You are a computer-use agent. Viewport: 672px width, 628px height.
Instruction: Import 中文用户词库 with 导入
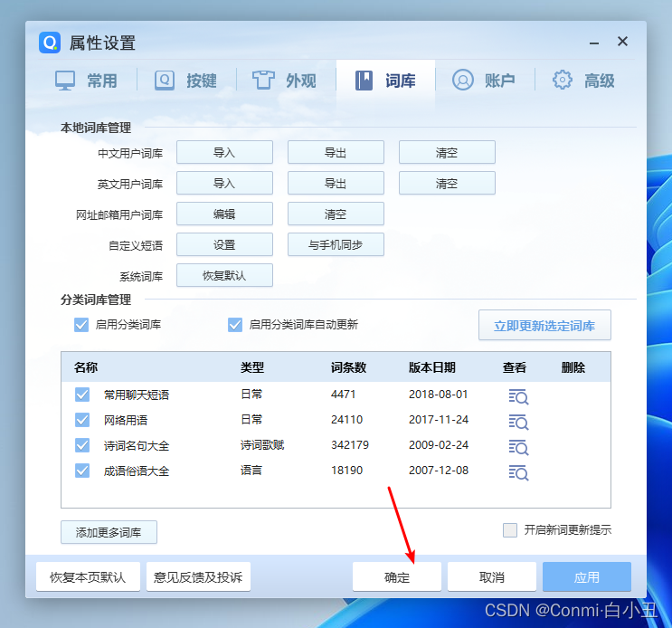[x=224, y=152]
